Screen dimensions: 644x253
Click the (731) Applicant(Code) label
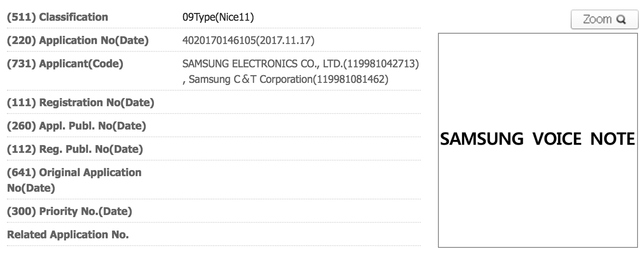click(x=65, y=64)
